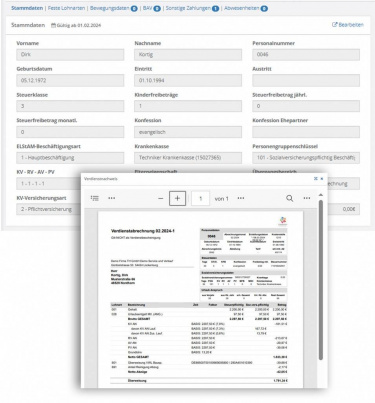Click the empty Konfession Ehepartner field
The image size is (375, 403).
pyautogui.click(x=306, y=132)
